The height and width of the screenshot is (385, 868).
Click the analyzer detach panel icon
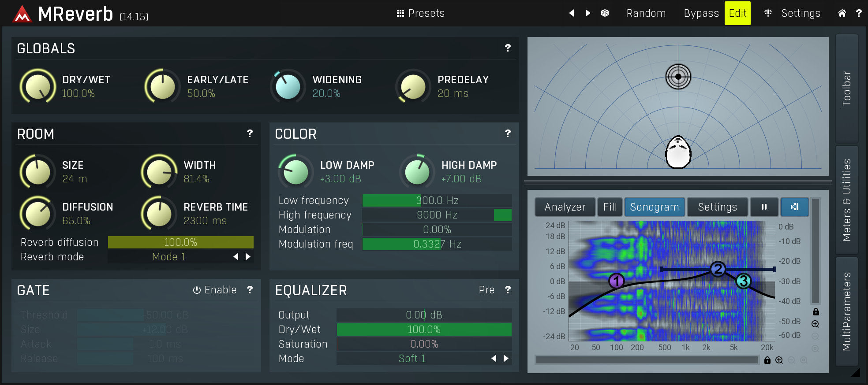tap(794, 207)
